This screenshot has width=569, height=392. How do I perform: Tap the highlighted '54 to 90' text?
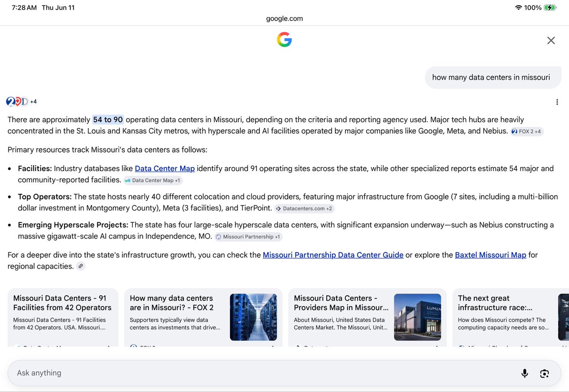coord(108,119)
